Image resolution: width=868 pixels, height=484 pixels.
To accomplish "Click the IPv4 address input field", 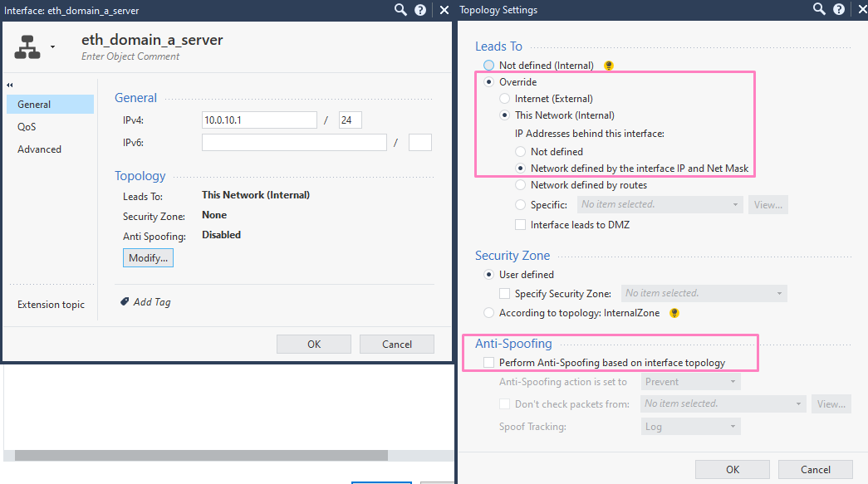I will pos(258,120).
